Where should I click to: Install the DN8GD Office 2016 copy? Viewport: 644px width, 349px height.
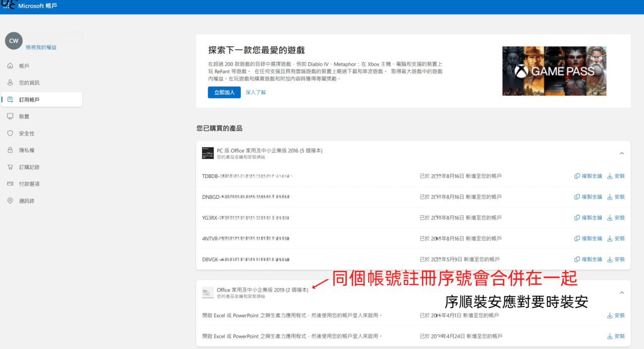(x=616, y=197)
